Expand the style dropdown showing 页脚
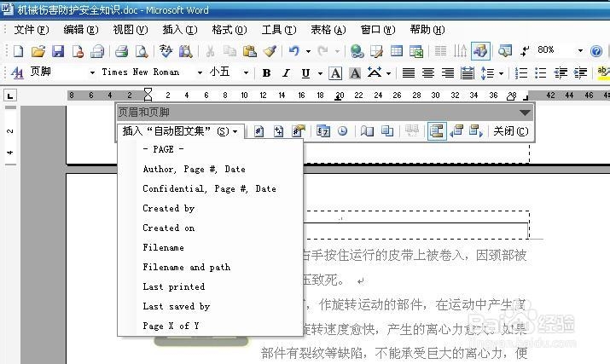 pos(92,72)
